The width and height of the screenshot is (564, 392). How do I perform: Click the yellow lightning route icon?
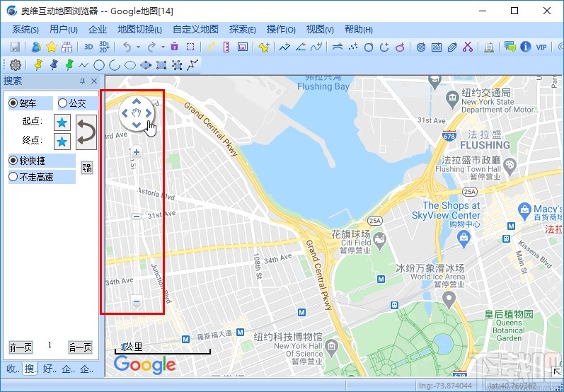[x=211, y=47]
